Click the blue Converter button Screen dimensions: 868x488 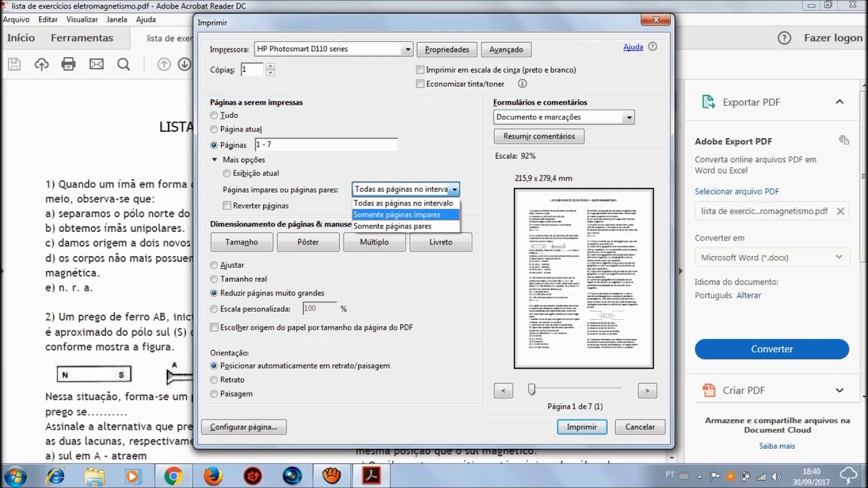[772, 349]
